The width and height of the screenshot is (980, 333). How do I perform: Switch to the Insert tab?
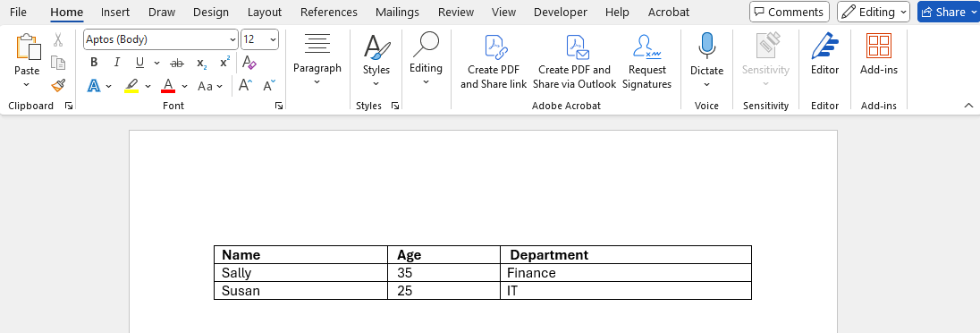115,12
